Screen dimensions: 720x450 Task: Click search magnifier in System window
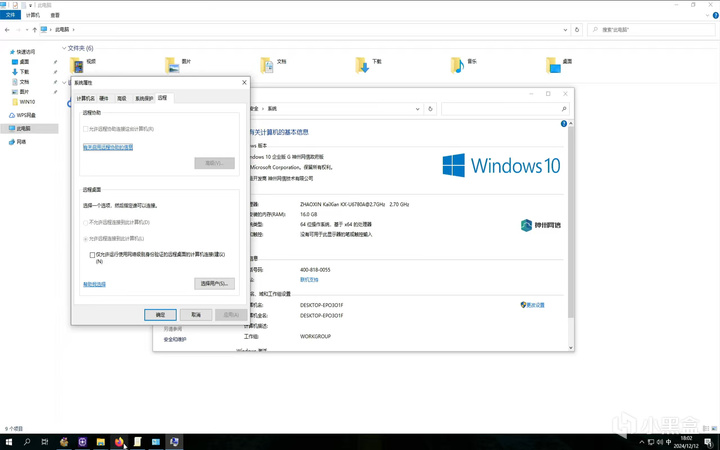(564, 109)
